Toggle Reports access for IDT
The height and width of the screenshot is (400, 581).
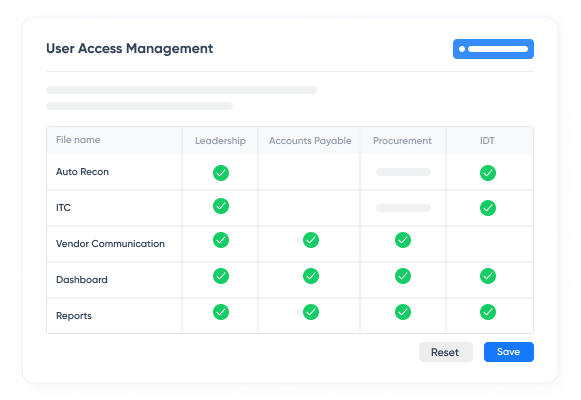488,312
